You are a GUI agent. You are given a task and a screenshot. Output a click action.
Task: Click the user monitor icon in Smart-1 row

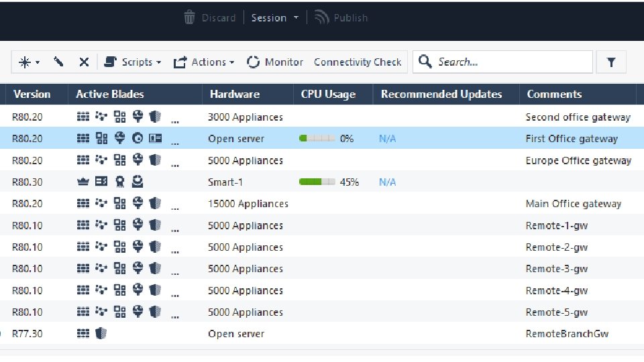click(138, 182)
